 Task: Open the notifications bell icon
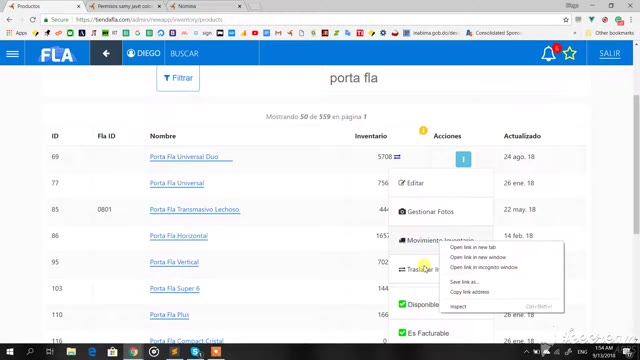(548, 54)
